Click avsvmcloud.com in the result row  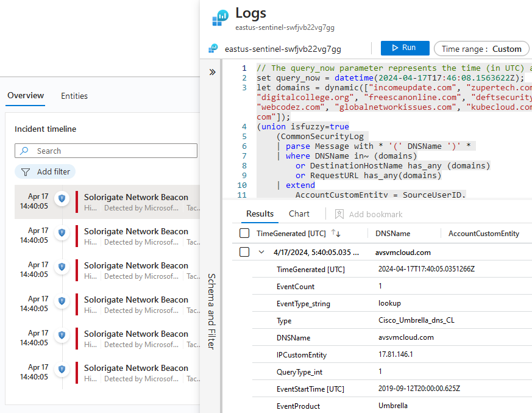point(403,253)
